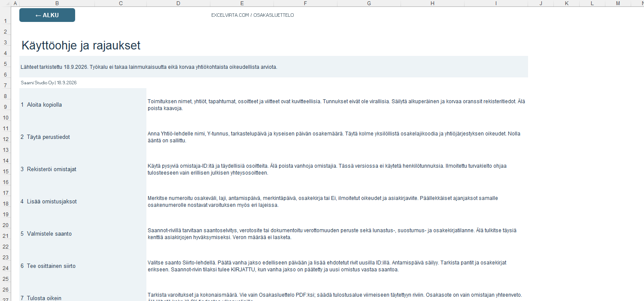Select column D header

tap(178, 3)
